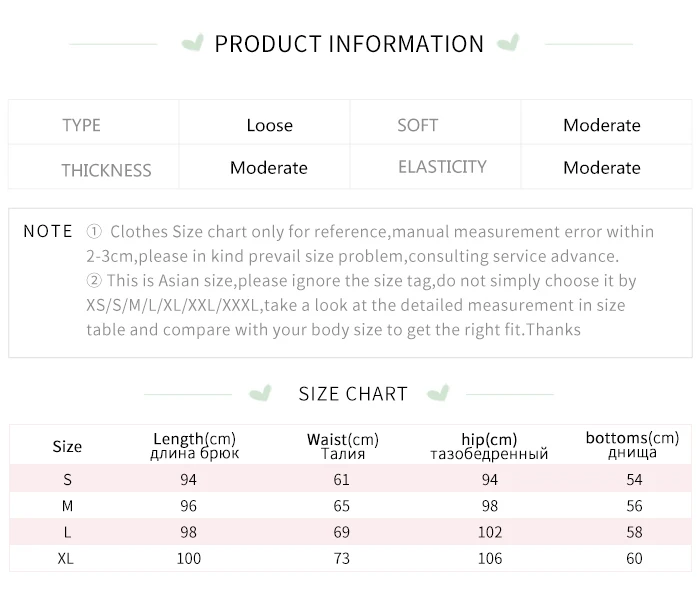Click the ELASTICITY label cell
Image resolution: width=700 pixels, height=598 pixels.
click(x=435, y=167)
